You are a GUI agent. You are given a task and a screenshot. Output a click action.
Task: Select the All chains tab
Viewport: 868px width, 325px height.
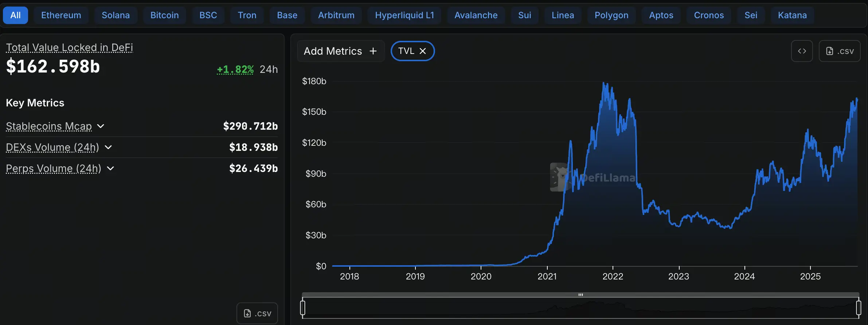click(15, 15)
